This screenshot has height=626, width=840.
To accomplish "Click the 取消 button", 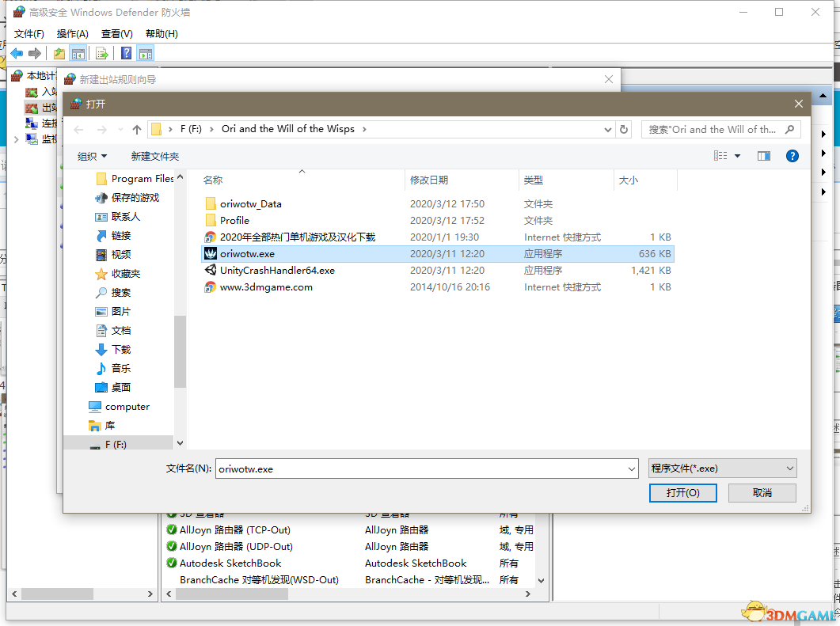I will click(762, 493).
